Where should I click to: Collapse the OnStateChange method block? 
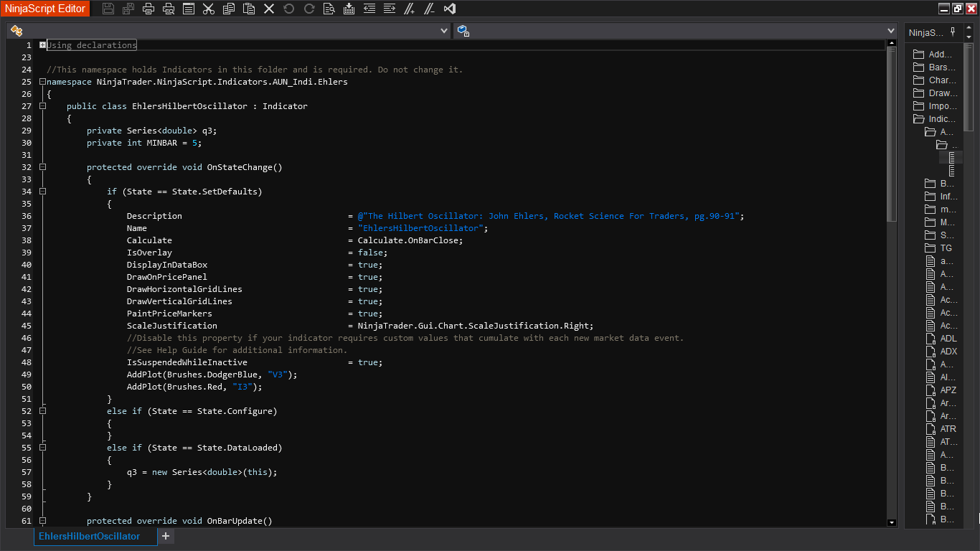[x=43, y=167]
